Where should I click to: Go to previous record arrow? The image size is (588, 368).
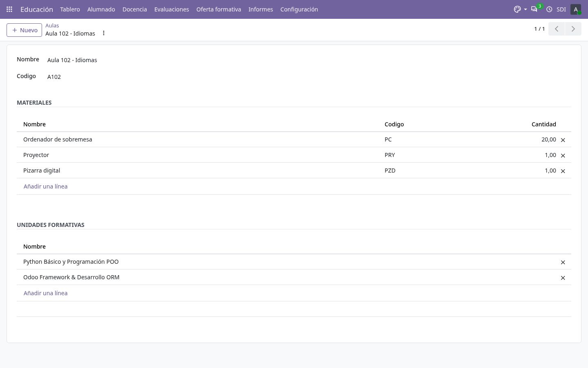(x=557, y=29)
